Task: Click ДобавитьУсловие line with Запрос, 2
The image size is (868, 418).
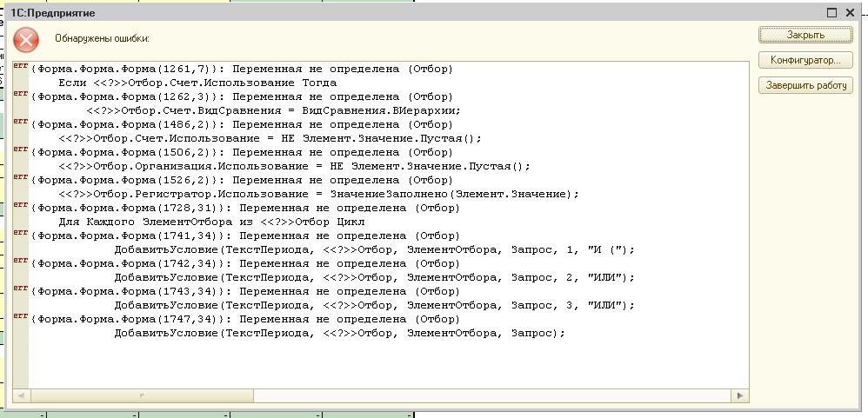Action: click(374, 277)
